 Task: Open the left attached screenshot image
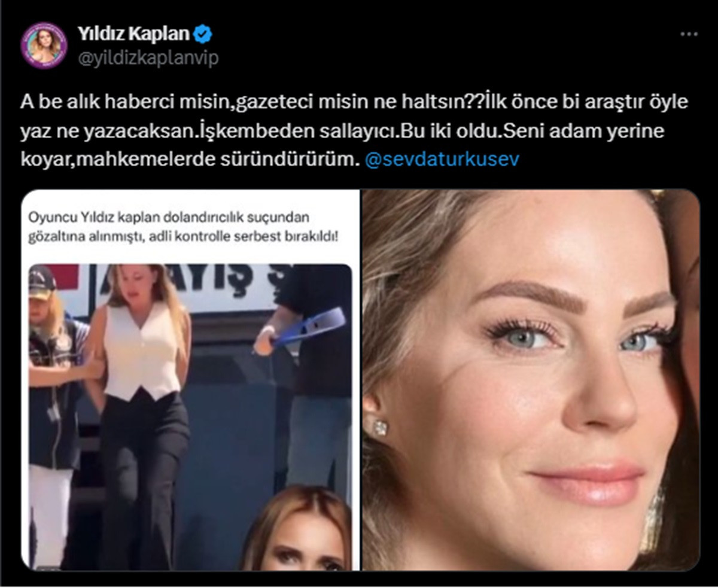click(x=190, y=380)
